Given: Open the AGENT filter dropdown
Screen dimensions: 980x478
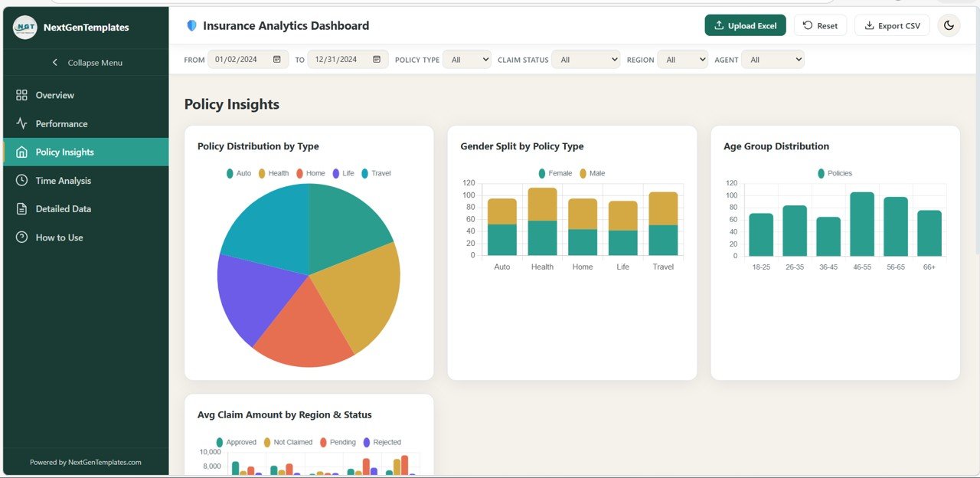Looking at the screenshot, I should pos(773,59).
